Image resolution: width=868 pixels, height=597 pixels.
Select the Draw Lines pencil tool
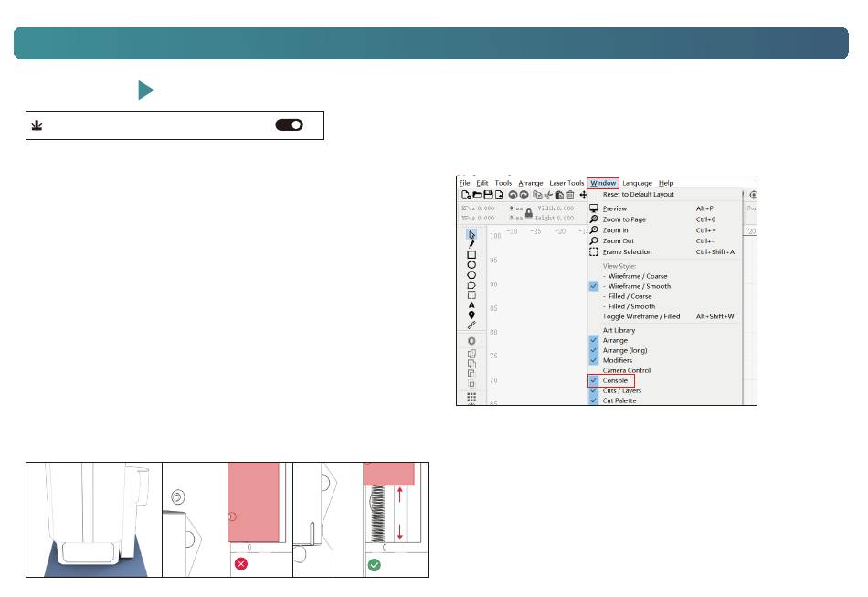tap(471, 244)
